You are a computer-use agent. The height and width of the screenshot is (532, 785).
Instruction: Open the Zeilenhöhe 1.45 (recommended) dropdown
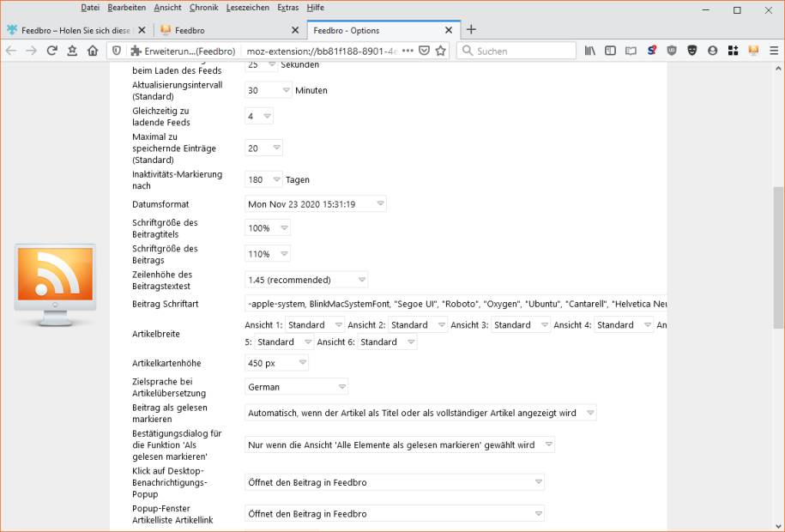tap(306, 280)
